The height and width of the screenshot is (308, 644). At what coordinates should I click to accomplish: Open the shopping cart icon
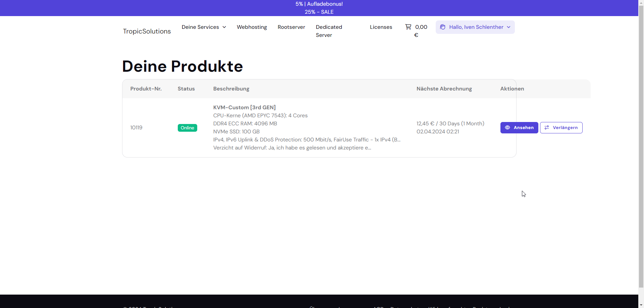[408, 27]
